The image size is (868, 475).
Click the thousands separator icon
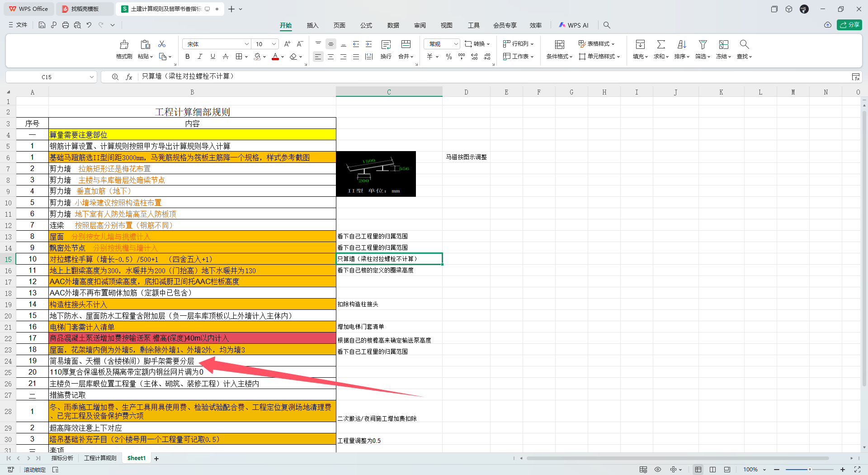point(461,57)
